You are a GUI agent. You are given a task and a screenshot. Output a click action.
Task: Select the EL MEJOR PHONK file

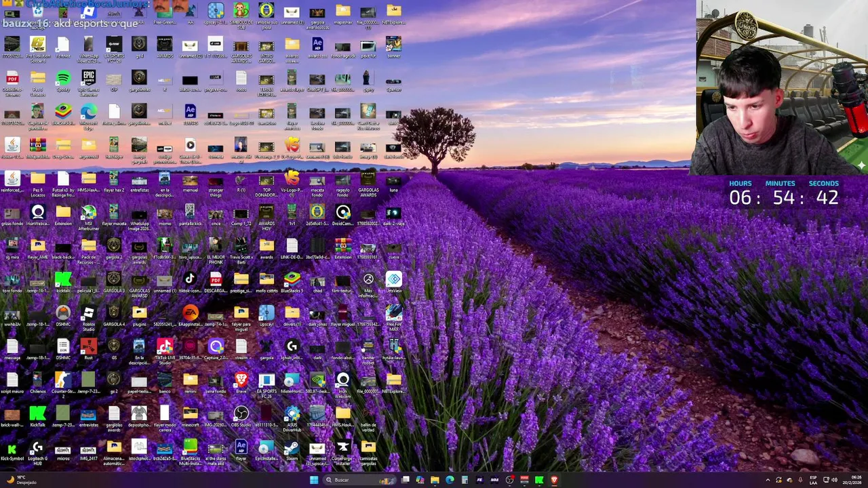[216, 249]
